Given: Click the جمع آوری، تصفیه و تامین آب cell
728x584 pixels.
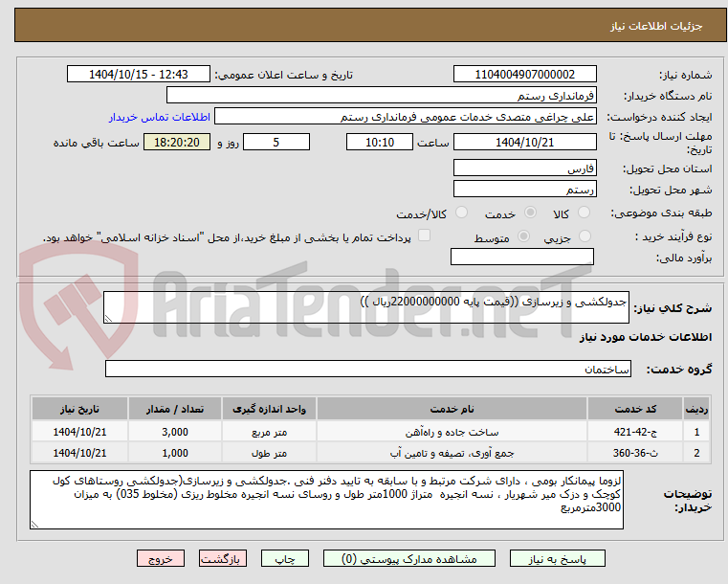Looking at the screenshot, I should pos(452,453).
